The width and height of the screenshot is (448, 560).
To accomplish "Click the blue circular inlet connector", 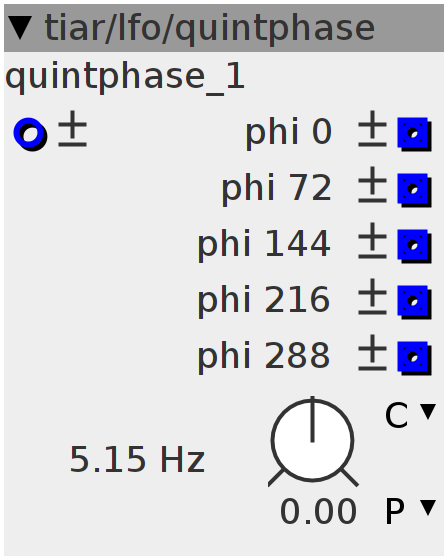I will [30, 134].
